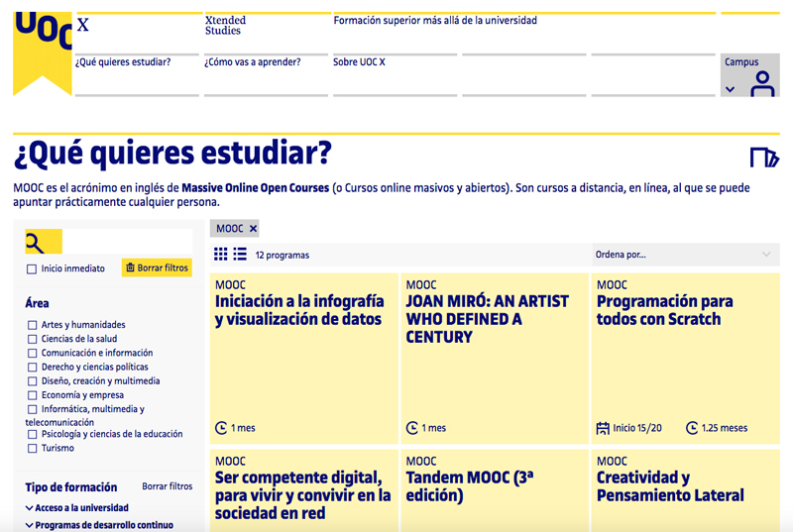Expand Programas de desarrollo continuo

[x=99, y=525]
